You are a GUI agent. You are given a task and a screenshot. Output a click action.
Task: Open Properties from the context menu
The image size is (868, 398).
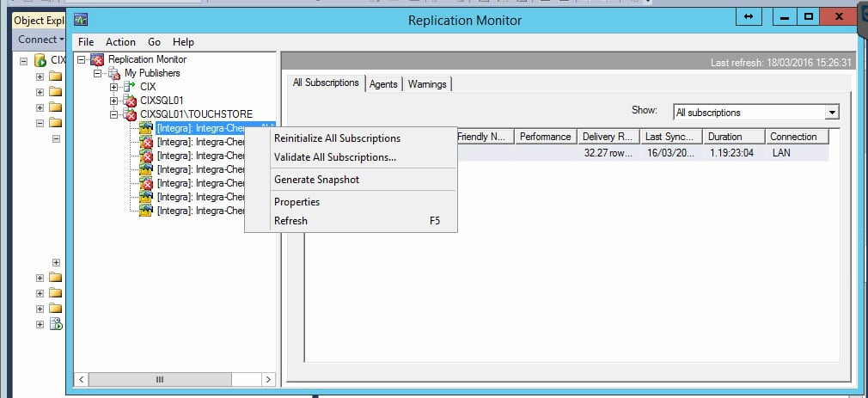(351, 202)
